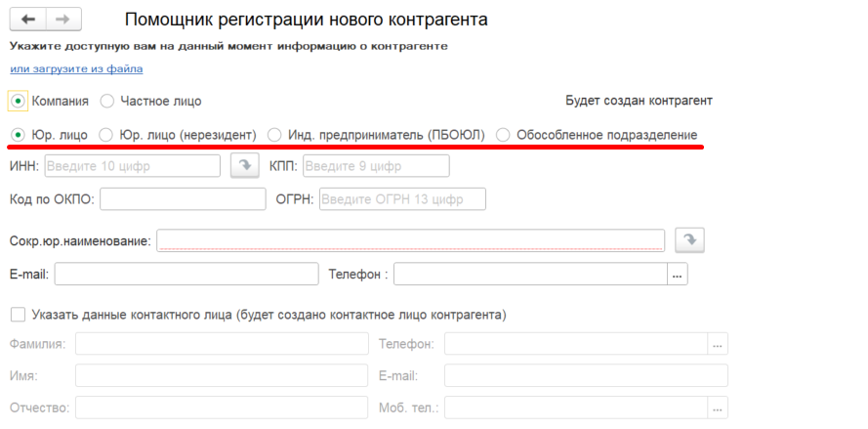Open ellipsis button of contact person Телефон field

[x=718, y=344]
